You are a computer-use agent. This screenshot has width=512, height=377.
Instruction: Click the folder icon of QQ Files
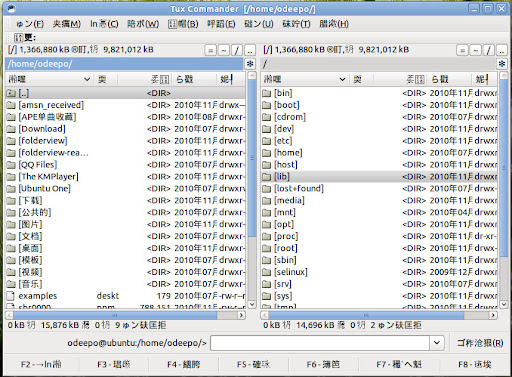pyautogui.click(x=11, y=165)
